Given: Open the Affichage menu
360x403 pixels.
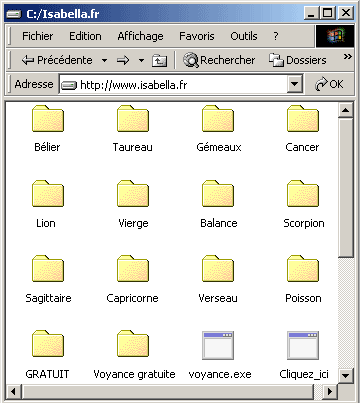Looking at the screenshot, I should [140, 36].
